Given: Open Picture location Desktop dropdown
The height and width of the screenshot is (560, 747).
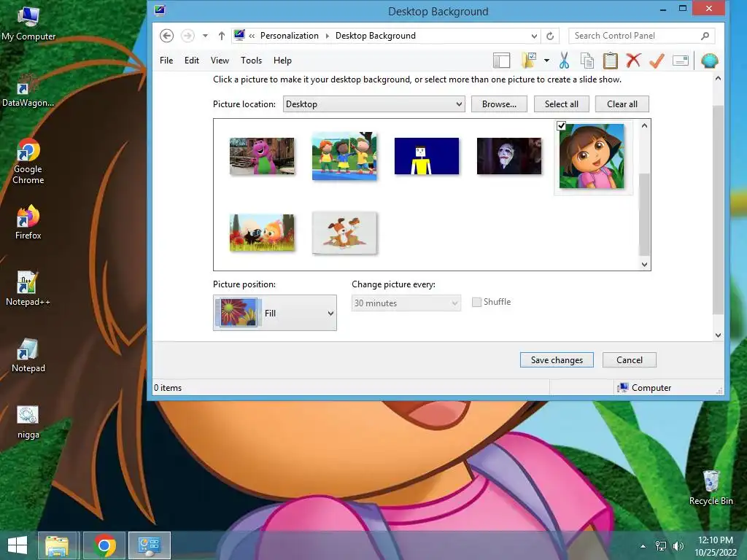Looking at the screenshot, I should [x=374, y=104].
